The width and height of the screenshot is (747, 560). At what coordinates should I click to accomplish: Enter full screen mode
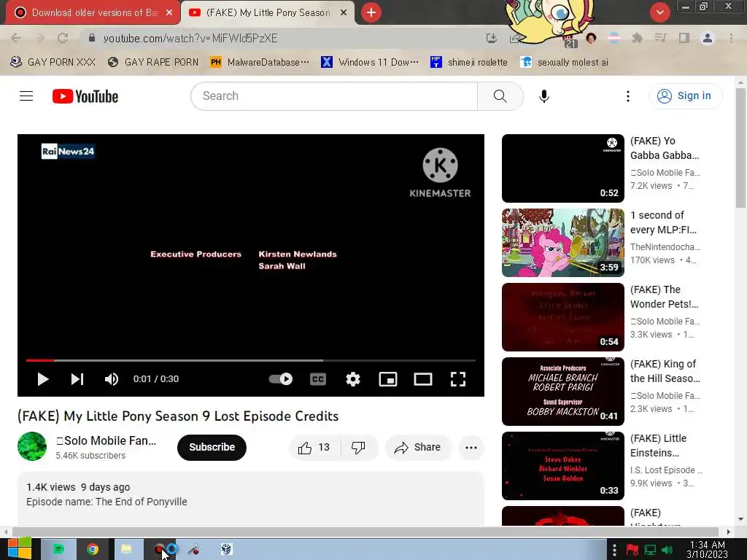tap(458, 379)
